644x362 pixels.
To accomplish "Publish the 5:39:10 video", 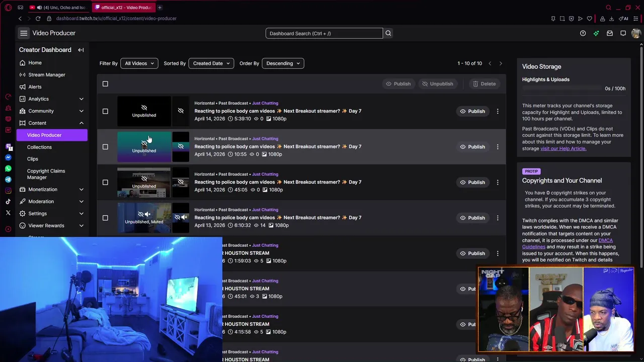I will tap(472, 111).
